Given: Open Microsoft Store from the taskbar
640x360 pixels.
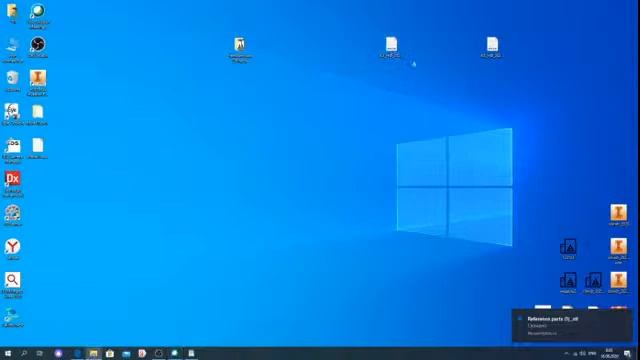Looking at the screenshot, I should 110,353.
